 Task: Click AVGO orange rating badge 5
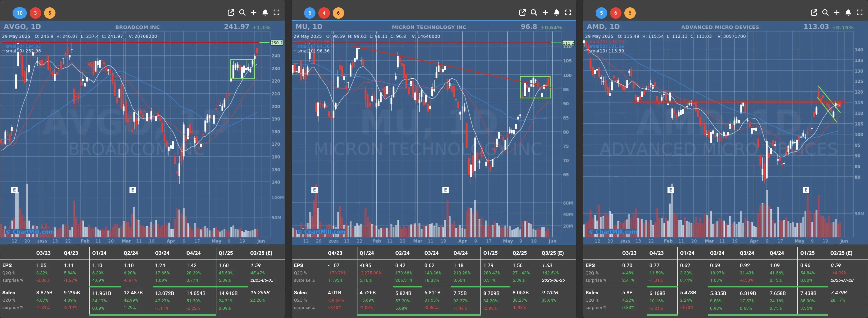tap(50, 13)
